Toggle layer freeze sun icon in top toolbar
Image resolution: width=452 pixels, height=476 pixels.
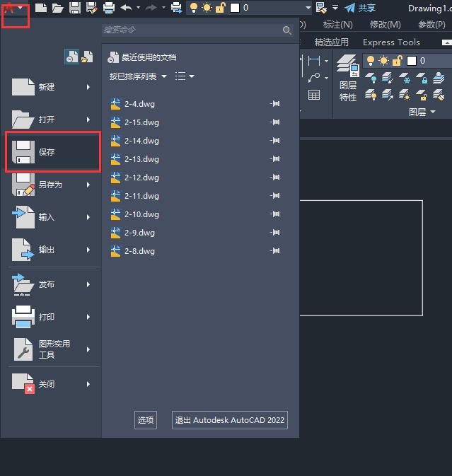(x=207, y=8)
